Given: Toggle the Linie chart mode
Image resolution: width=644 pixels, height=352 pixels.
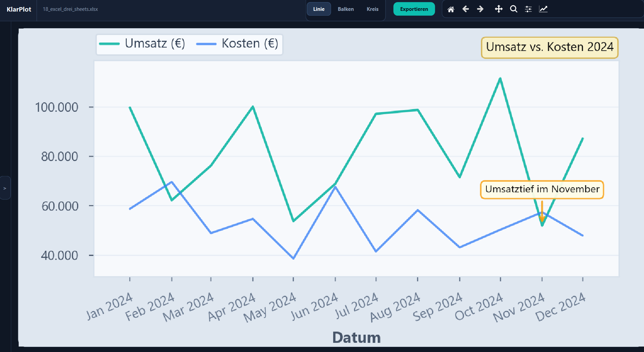Looking at the screenshot, I should point(319,9).
